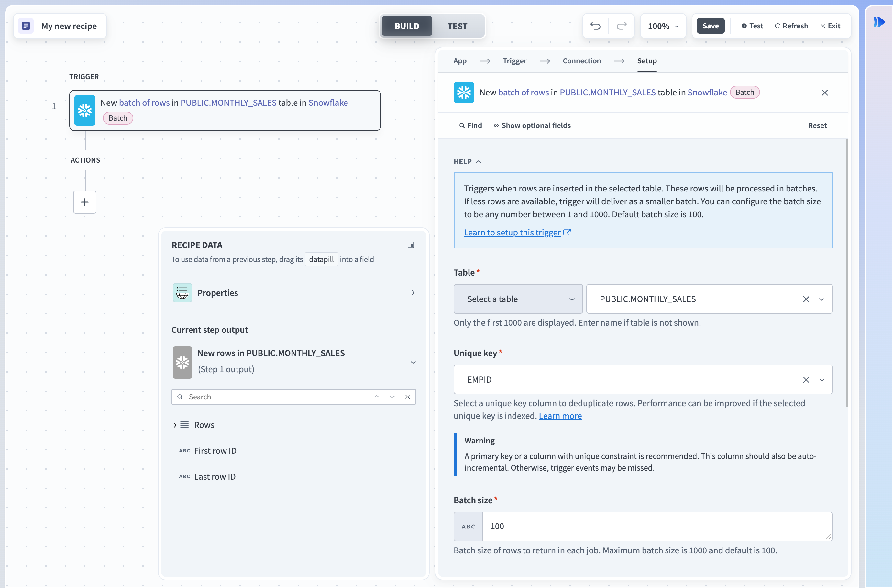
Task: Click the Find search option
Action: click(470, 125)
